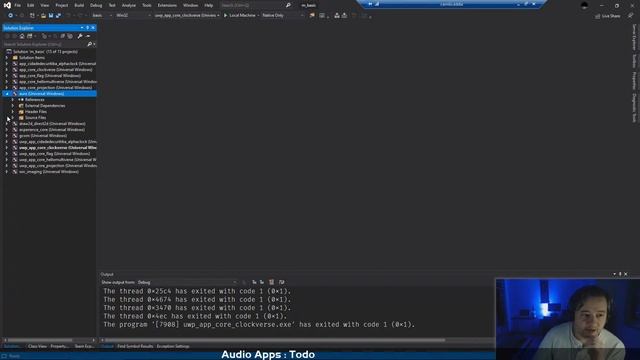Expand the app_core_flag project
This screenshot has width=640, height=360.
tap(7, 76)
